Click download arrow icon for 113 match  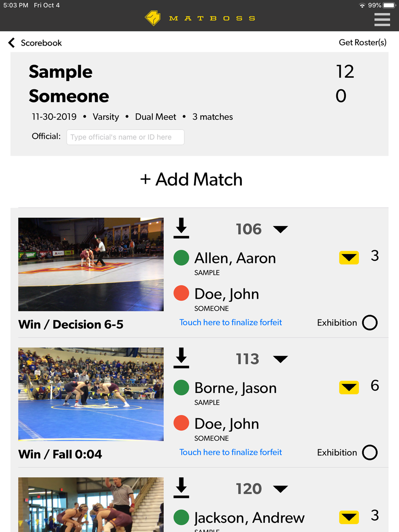point(181,358)
